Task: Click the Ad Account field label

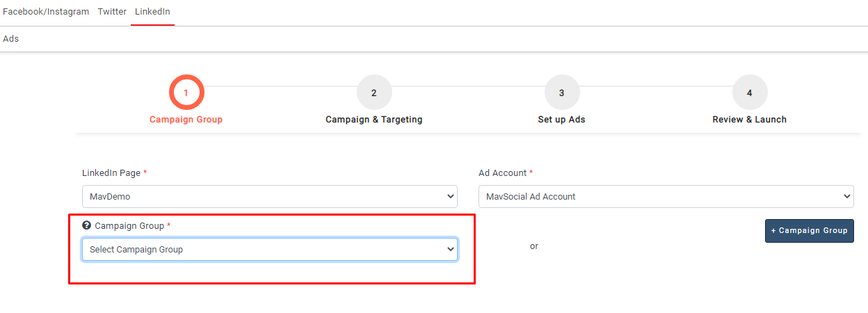Action: pyautogui.click(x=502, y=172)
